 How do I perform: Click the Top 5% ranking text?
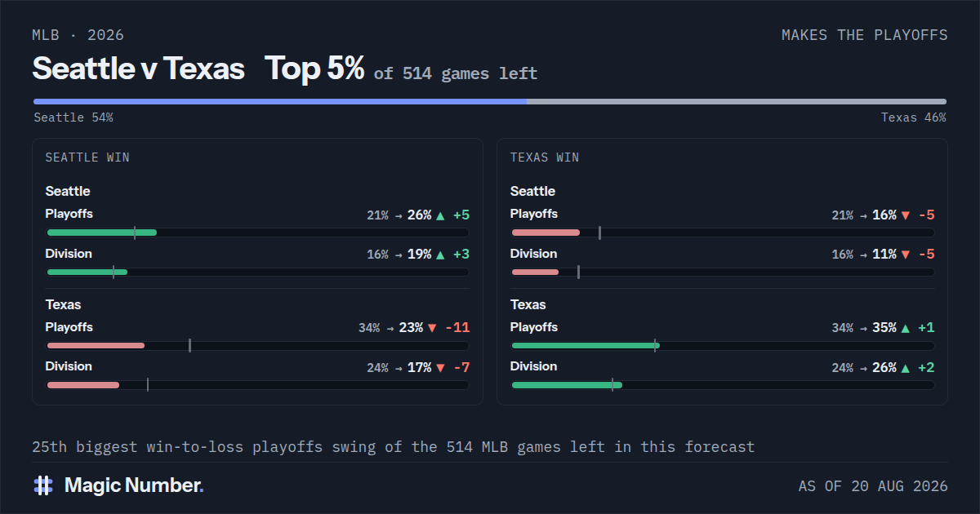[x=314, y=69]
